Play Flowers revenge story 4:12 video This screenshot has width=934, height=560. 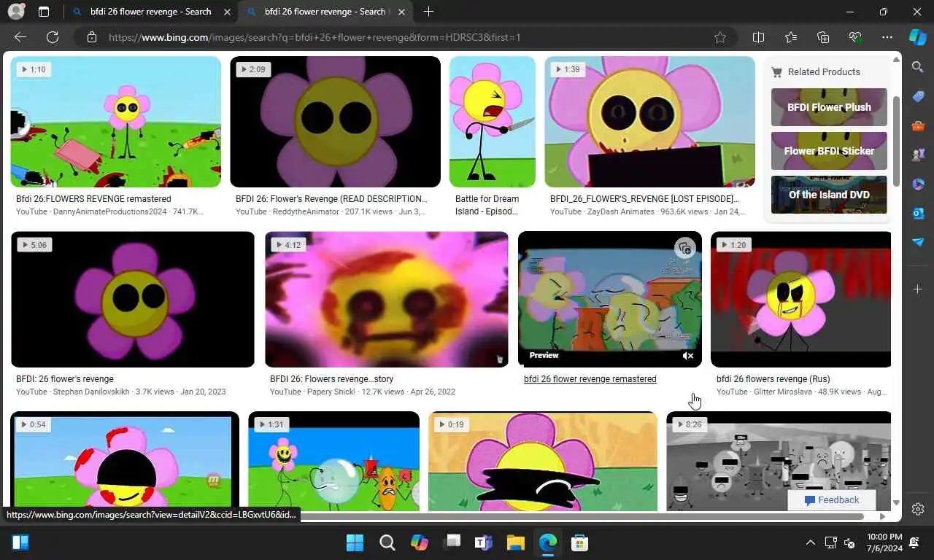tap(386, 300)
